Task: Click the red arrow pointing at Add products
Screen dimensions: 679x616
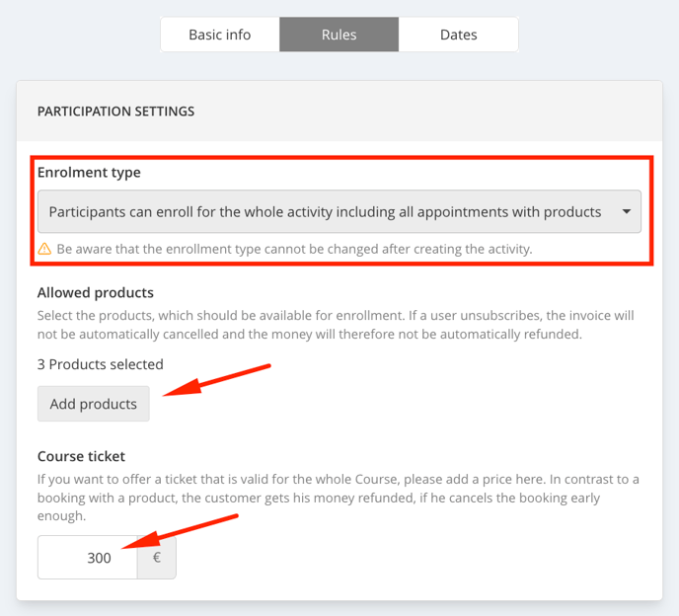Action: click(x=215, y=381)
